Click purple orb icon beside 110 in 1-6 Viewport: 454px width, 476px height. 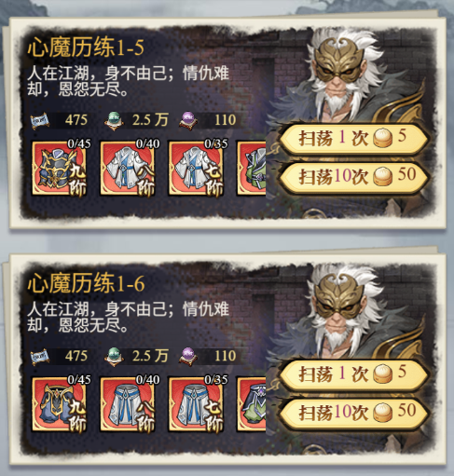pos(188,357)
